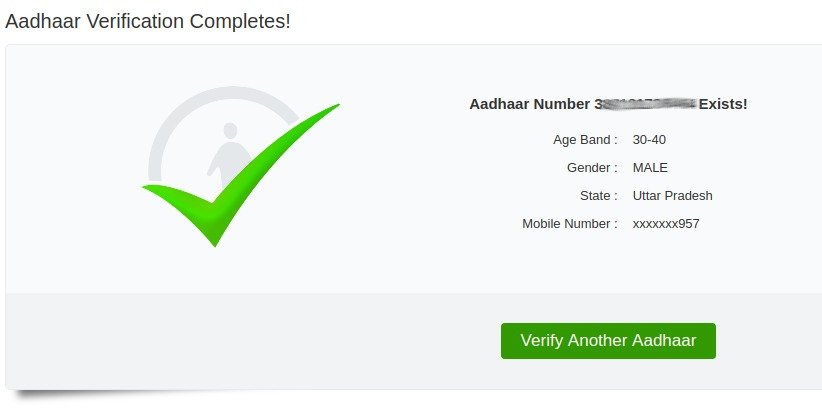Select the Aadhaar Verification Completes heading
Image resolution: width=822 pixels, height=413 pixels.
(x=148, y=21)
